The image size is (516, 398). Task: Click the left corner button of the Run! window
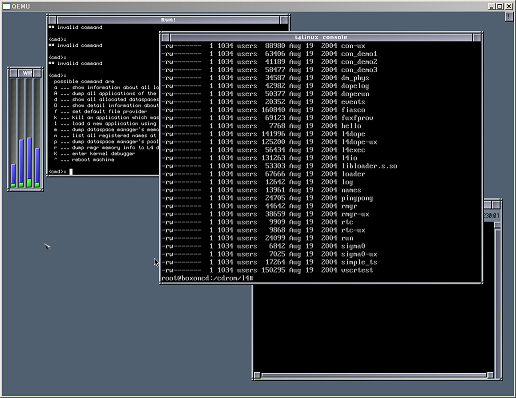(x=52, y=20)
